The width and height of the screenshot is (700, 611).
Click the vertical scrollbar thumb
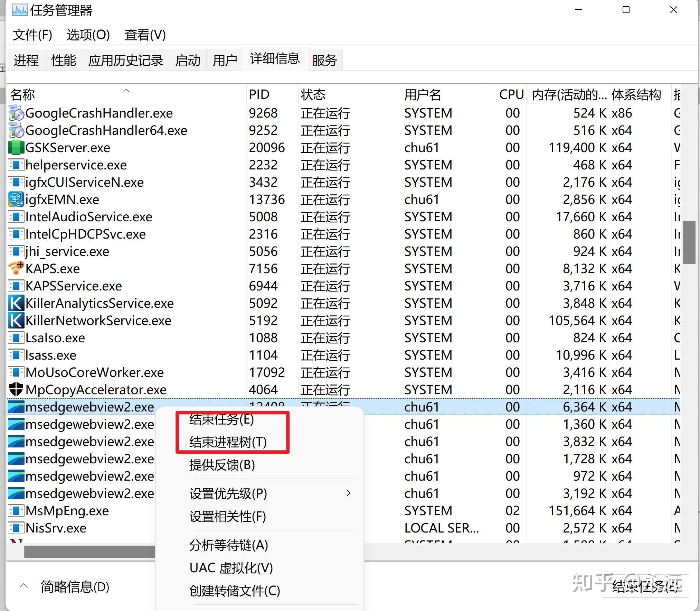689,242
